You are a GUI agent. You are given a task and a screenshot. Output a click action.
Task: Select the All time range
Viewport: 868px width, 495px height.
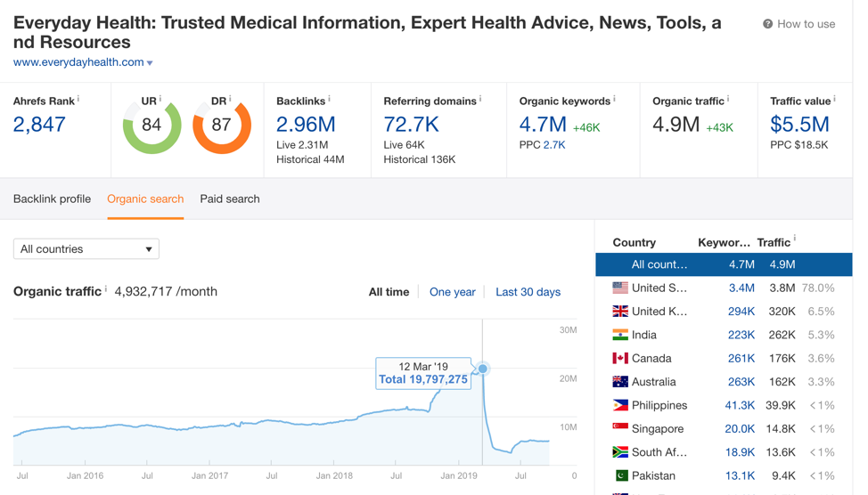[389, 292]
